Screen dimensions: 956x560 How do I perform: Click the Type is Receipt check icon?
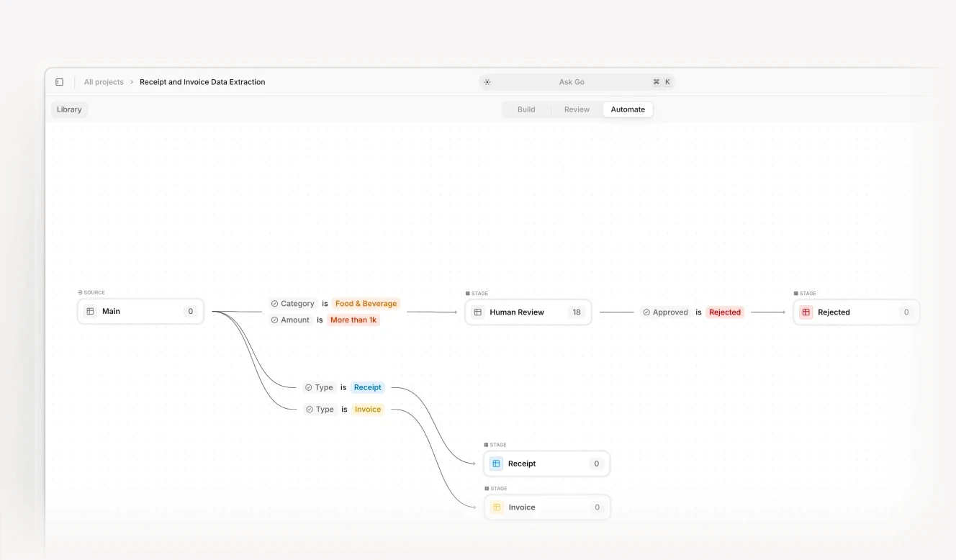coord(309,387)
